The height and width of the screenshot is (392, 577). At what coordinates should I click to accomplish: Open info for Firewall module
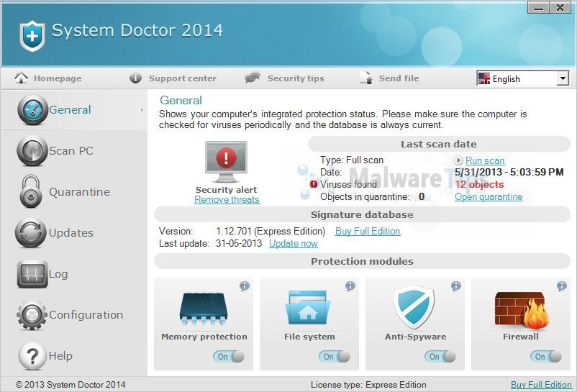(x=562, y=286)
